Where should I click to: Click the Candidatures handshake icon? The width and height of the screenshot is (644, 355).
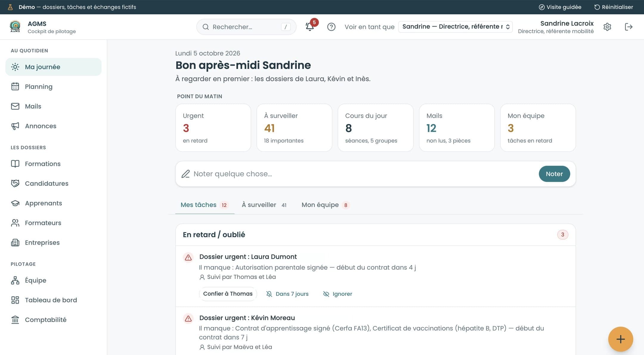pos(15,183)
